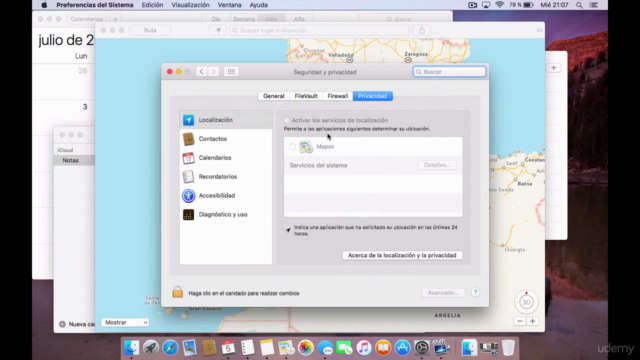Open Preferencias del Sistema menu
Image resolution: width=640 pixels, height=360 pixels.
pyautogui.click(x=95, y=5)
